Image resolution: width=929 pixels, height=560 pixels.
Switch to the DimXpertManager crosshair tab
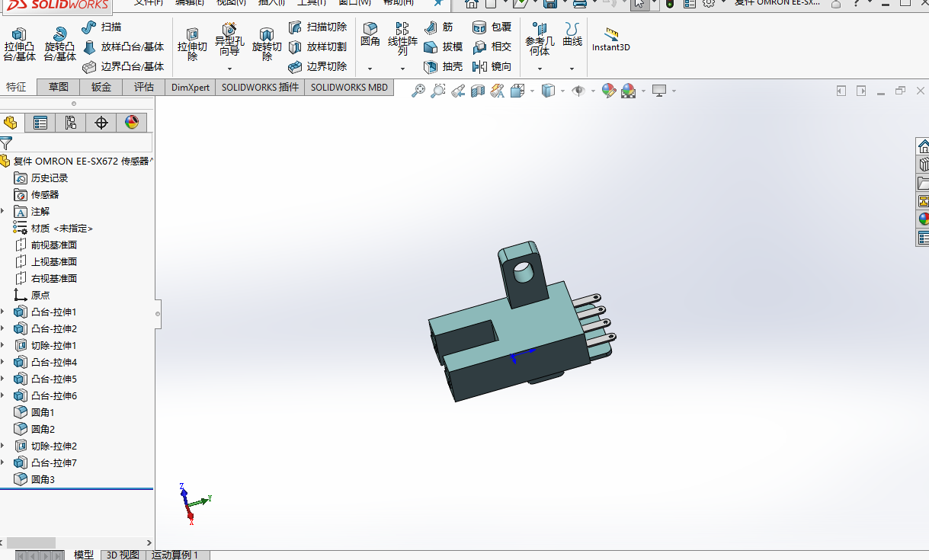pyautogui.click(x=101, y=123)
